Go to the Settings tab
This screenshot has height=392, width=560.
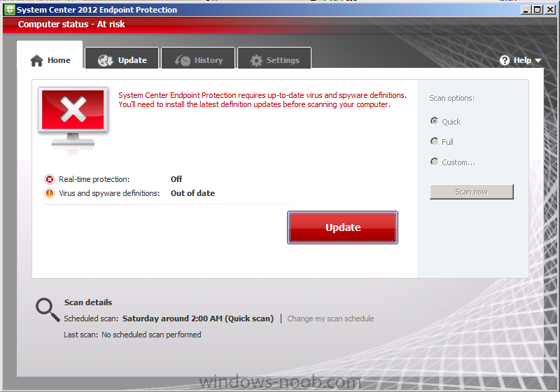click(x=274, y=58)
